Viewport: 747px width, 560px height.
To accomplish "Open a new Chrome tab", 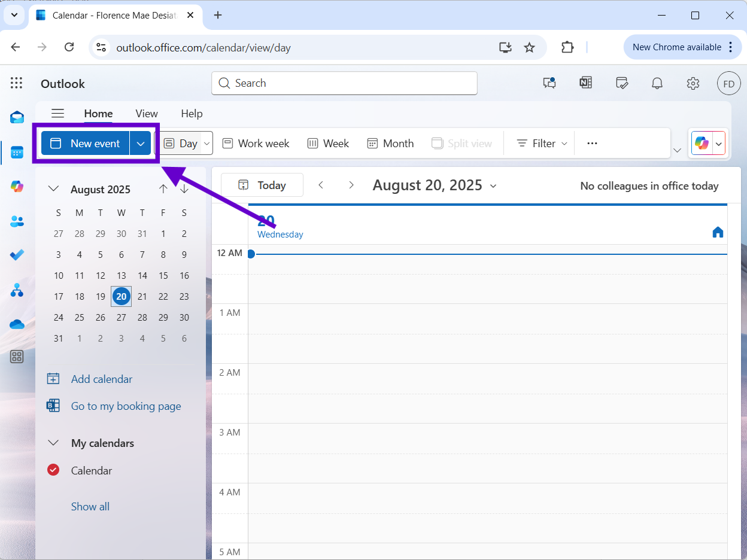I will click(218, 16).
